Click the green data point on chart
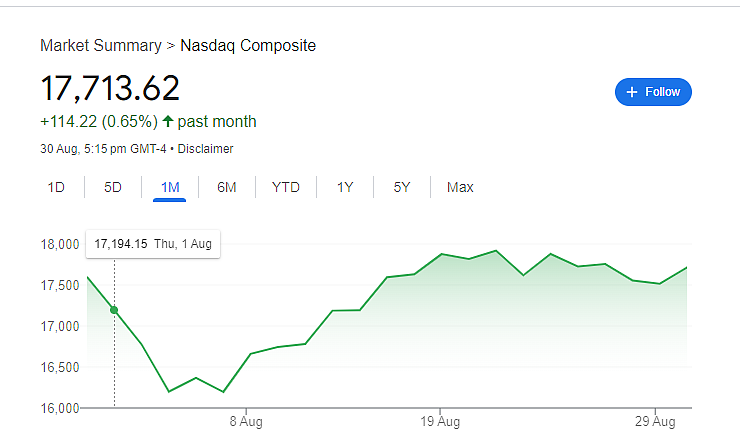This screenshot has width=740, height=448. pyautogui.click(x=114, y=310)
